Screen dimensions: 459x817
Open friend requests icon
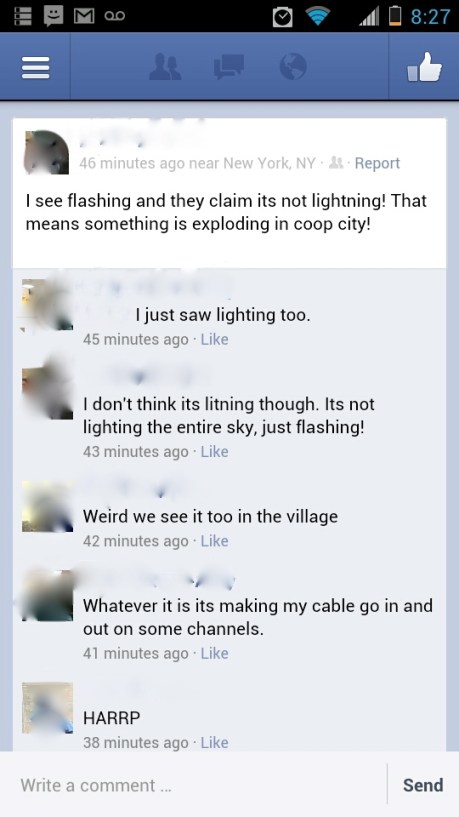point(165,67)
